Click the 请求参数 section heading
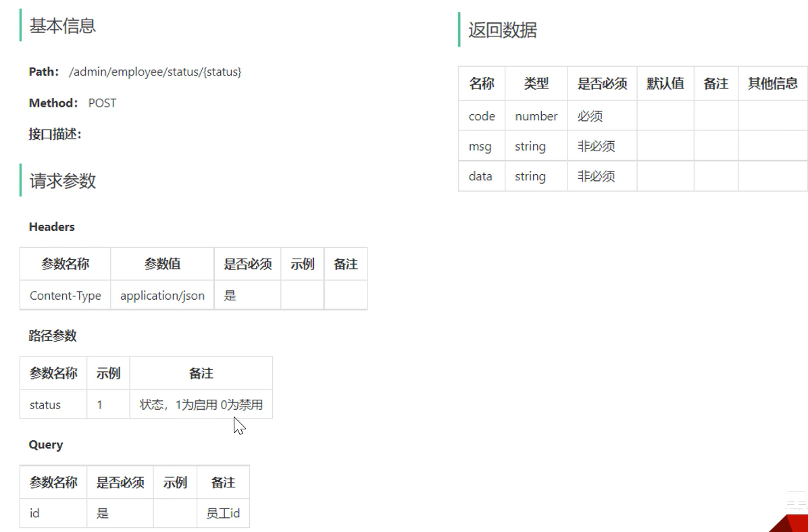The width and height of the screenshot is (808, 532). point(62,181)
